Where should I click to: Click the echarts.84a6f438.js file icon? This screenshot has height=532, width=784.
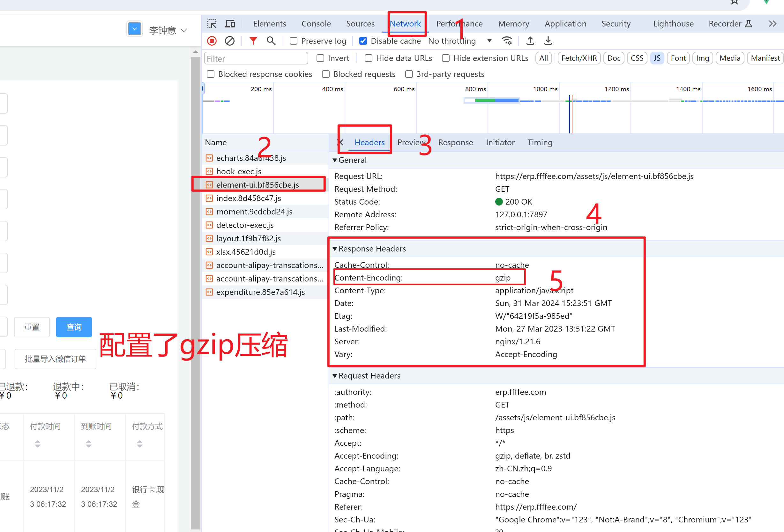point(209,158)
